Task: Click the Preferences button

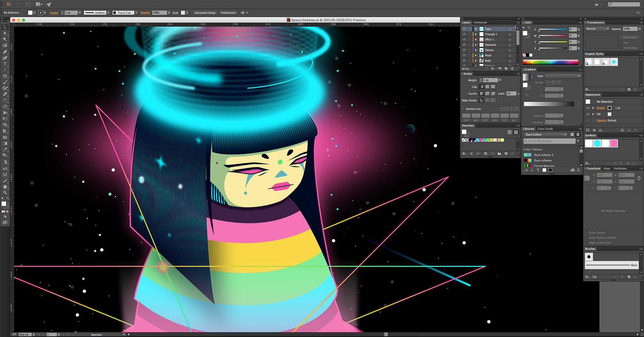Action: 228,13
